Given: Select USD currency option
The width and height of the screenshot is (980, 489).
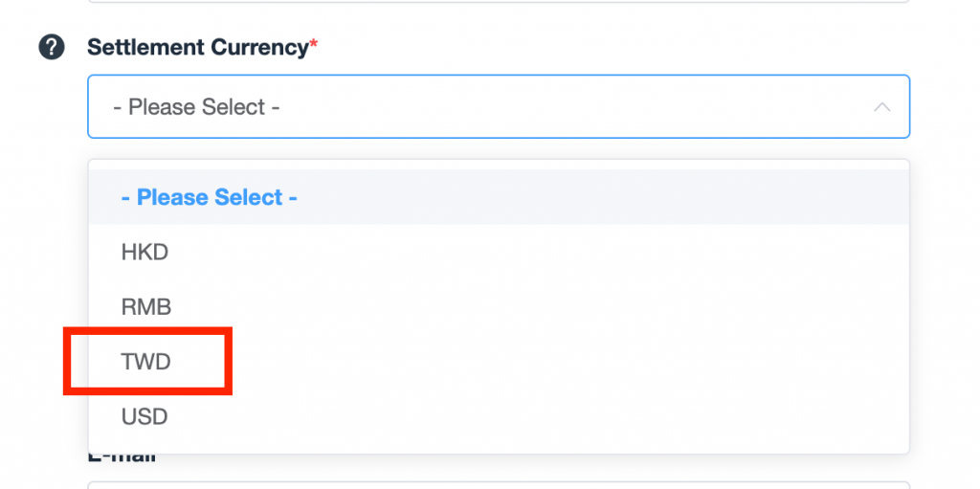Looking at the screenshot, I should tap(499, 416).
